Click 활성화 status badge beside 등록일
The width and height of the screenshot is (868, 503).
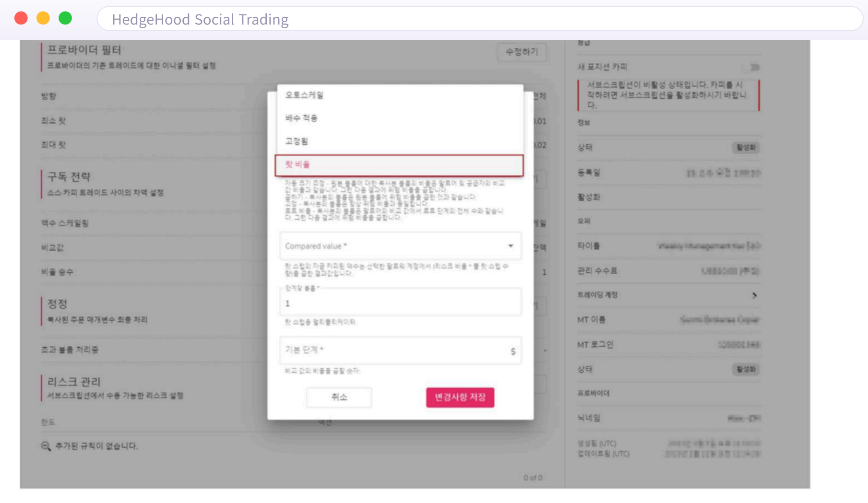(x=746, y=148)
